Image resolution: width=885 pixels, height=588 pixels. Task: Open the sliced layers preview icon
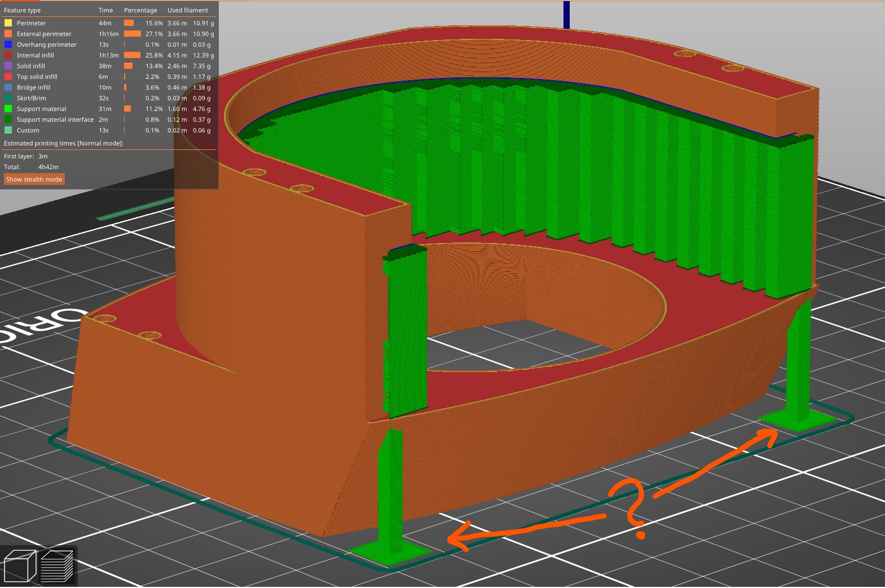[57, 566]
